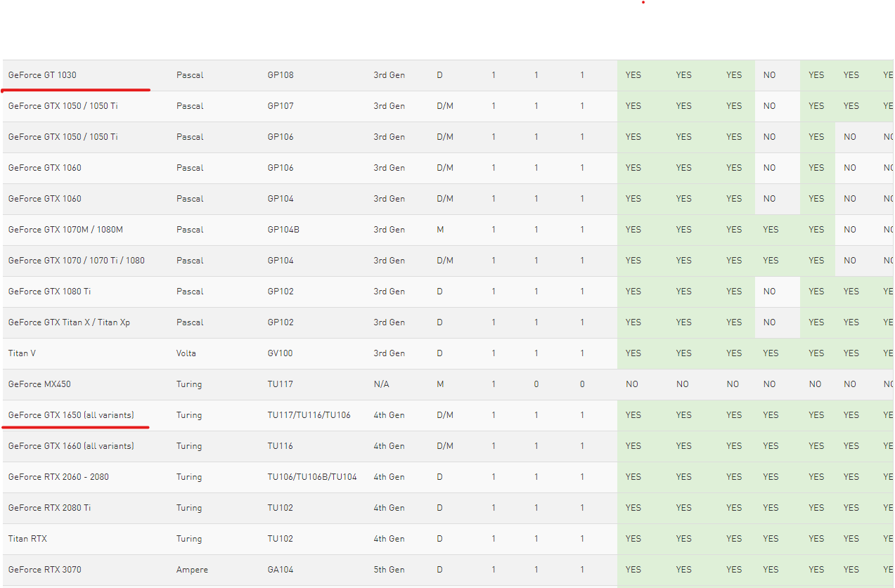Click the GeForce GT 1030 row name
The height and width of the screenshot is (588, 895).
point(42,75)
